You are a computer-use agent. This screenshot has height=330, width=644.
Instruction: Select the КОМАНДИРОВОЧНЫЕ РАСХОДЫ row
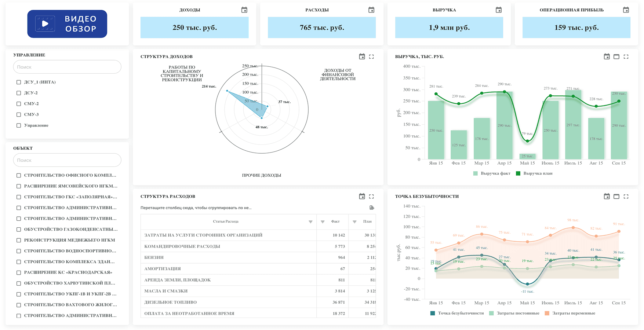click(258, 246)
